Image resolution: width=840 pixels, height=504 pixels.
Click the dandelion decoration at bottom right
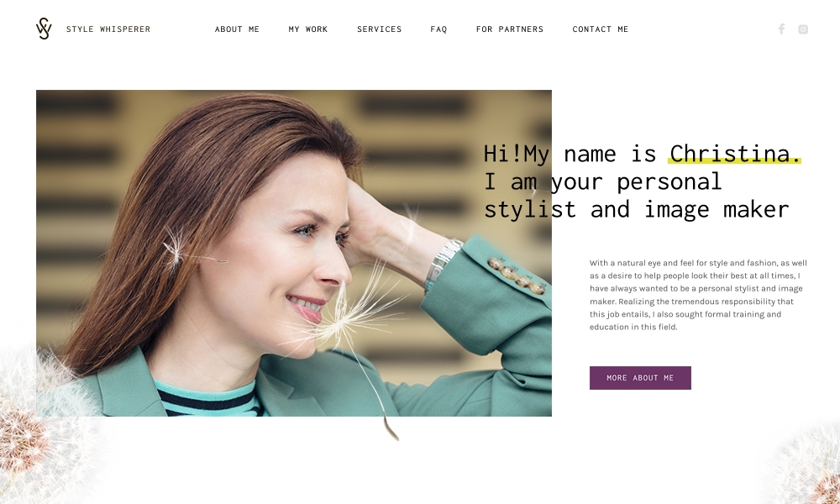click(801, 464)
